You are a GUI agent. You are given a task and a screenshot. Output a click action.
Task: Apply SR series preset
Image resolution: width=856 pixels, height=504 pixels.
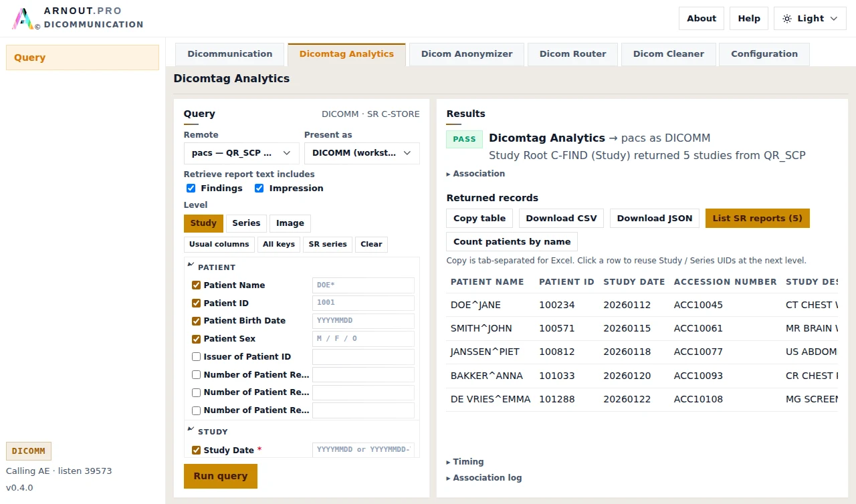pos(328,245)
